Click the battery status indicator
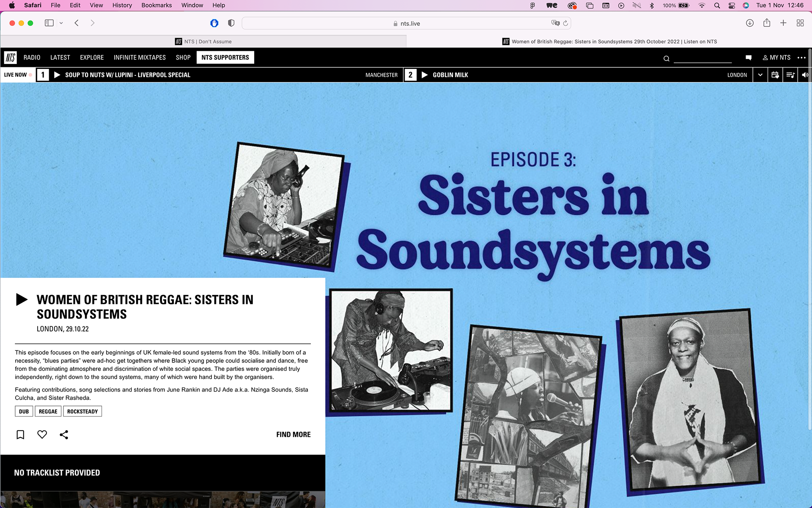Viewport: 812px width, 508px height. [676, 6]
